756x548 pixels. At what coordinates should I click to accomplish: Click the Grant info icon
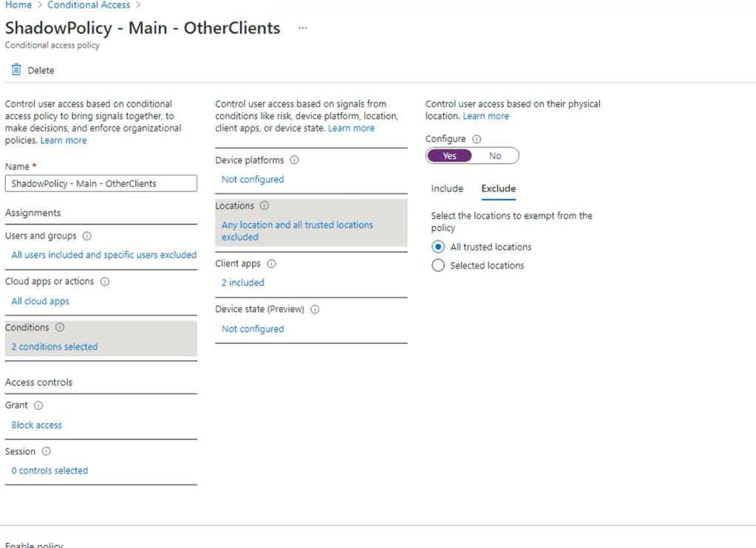[x=38, y=405]
